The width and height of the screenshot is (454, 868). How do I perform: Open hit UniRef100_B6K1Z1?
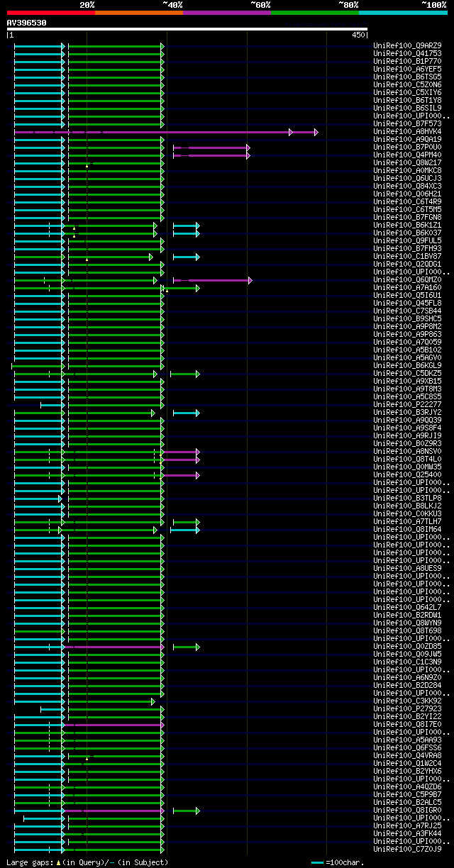tap(407, 226)
